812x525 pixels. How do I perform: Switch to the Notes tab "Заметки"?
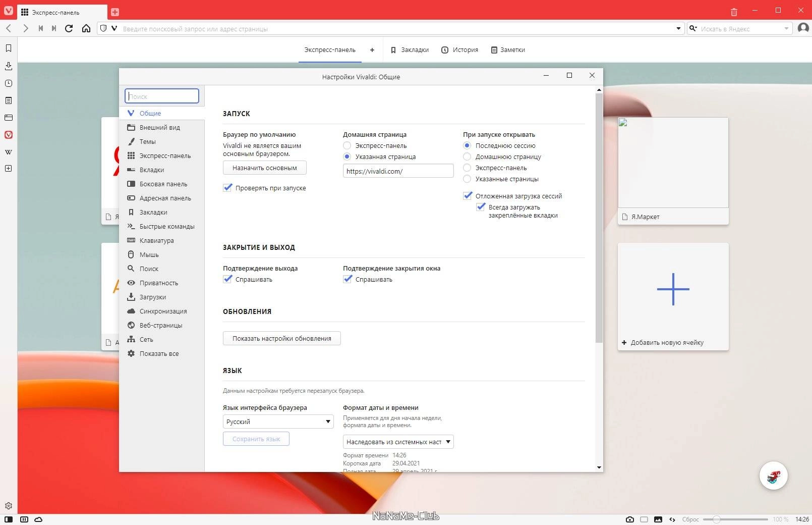pyautogui.click(x=508, y=50)
